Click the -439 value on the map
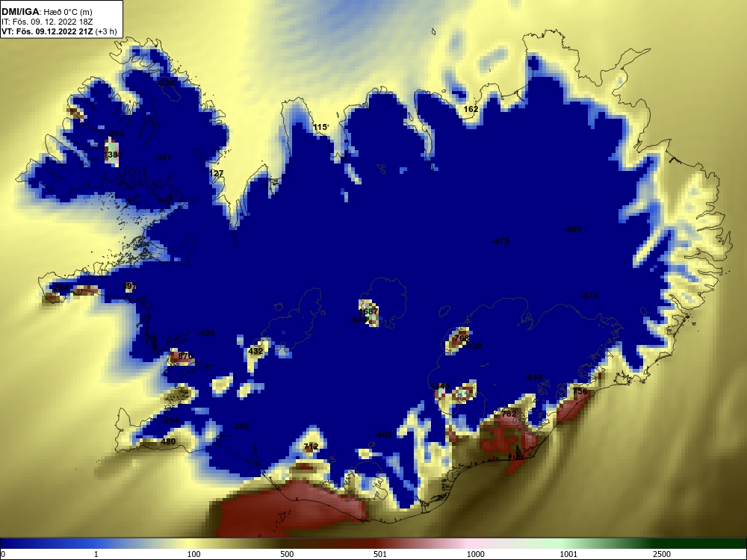 pos(474,346)
